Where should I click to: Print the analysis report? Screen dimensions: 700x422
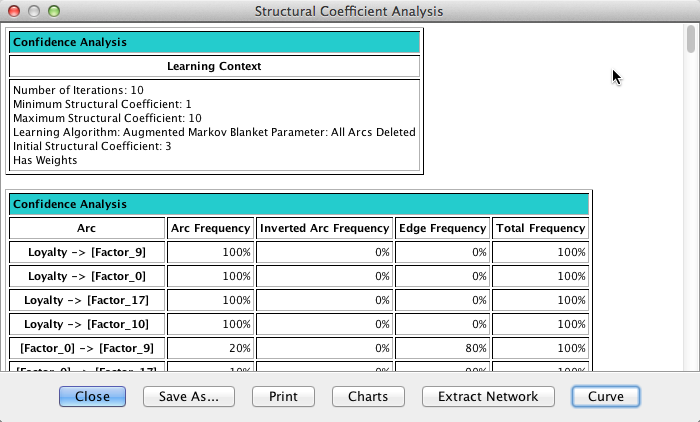click(283, 397)
